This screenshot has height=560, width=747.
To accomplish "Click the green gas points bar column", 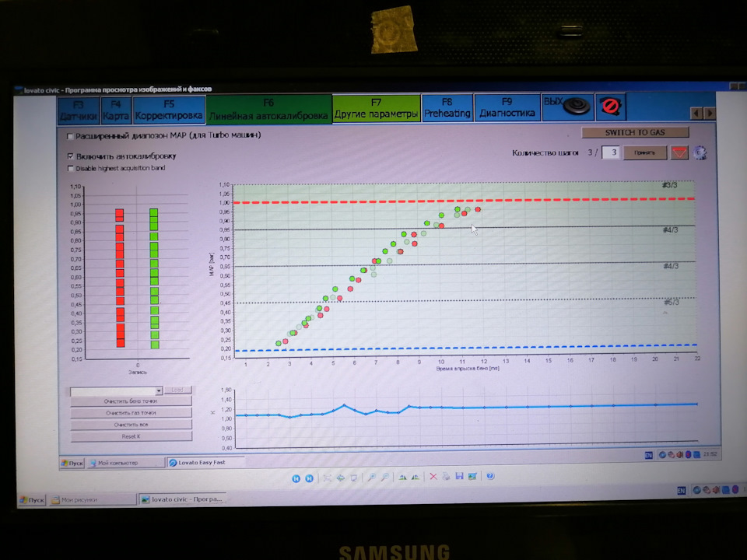I will click(x=154, y=278).
